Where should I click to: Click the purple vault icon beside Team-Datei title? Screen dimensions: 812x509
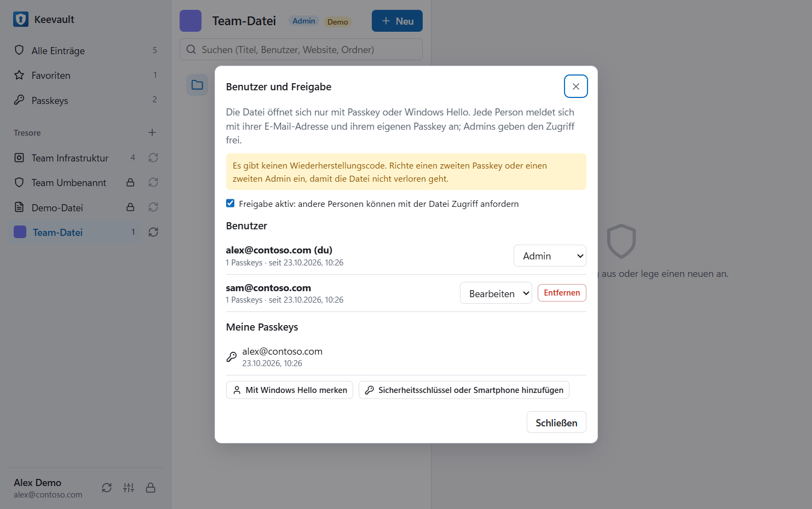tap(191, 21)
